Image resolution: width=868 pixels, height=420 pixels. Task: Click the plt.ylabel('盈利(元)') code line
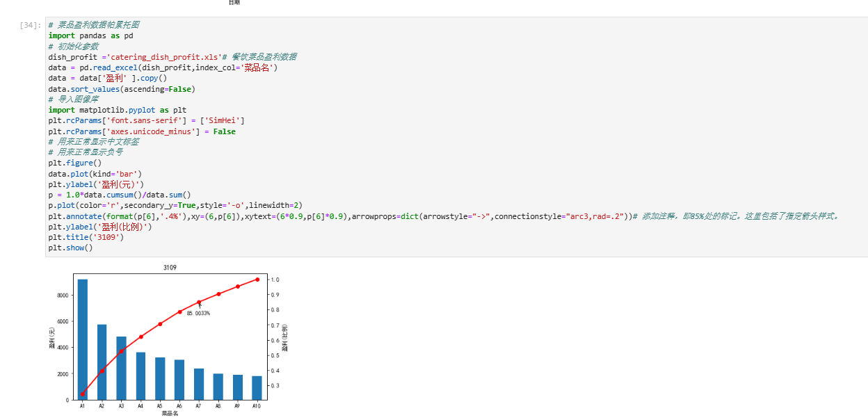[x=96, y=185]
